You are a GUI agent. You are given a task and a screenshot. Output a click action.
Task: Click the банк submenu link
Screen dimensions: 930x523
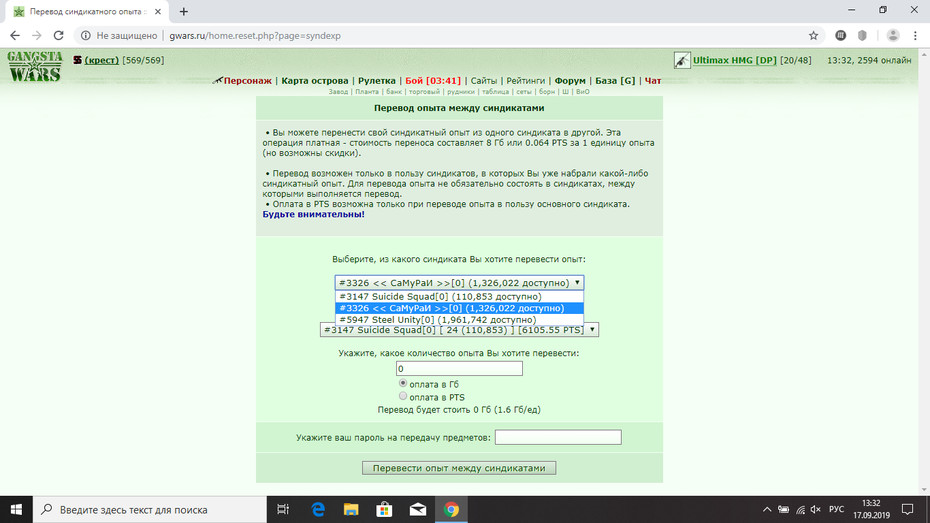click(x=394, y=92)
